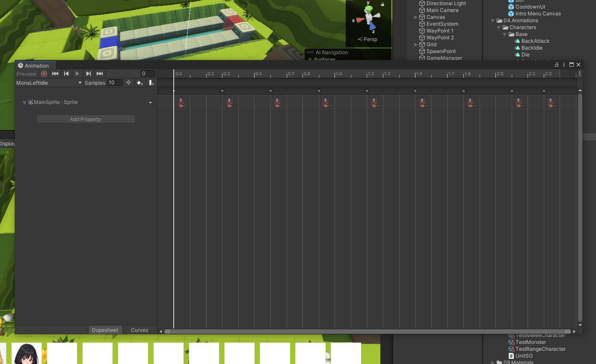Collapse the Base folder arrow
This screenshot has height=364, width=596.
point(504,34)
